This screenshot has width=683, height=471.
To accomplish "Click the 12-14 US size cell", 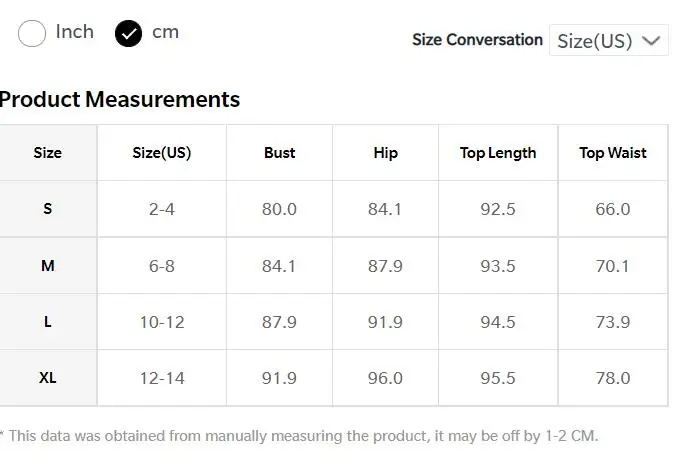I will [161, 378].
